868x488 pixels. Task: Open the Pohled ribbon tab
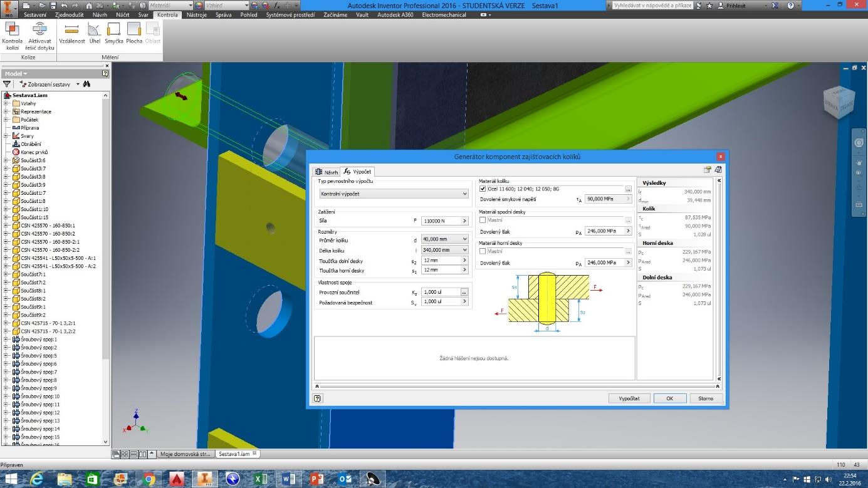point(249,14)
